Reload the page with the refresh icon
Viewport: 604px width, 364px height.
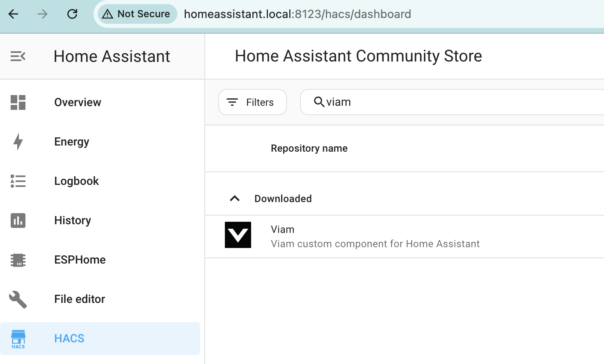click(x=72, y=14)
